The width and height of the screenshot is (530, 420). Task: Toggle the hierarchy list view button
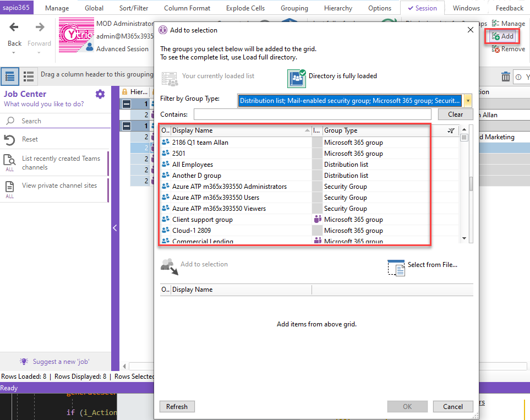tap(10, 77)
